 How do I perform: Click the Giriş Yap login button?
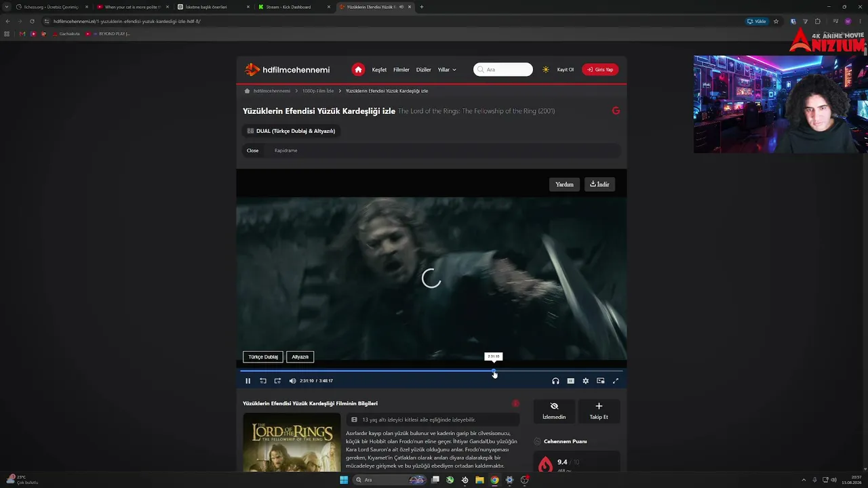click(x=600, y=69)
